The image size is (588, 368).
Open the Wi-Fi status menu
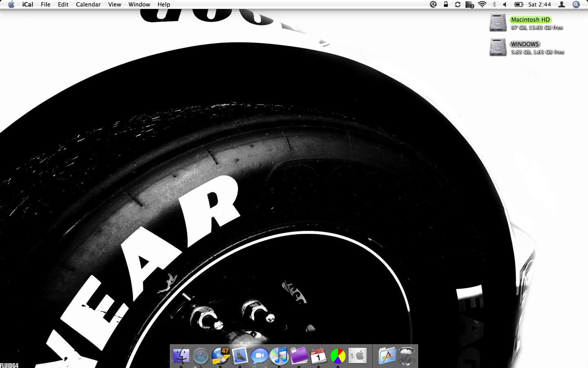(x=482, y=4)
